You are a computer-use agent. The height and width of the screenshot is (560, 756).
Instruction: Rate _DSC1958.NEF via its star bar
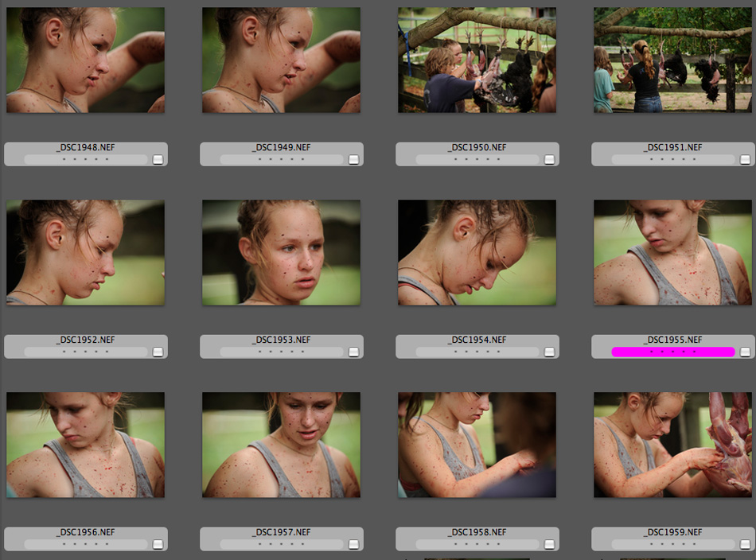coord(477,544)
